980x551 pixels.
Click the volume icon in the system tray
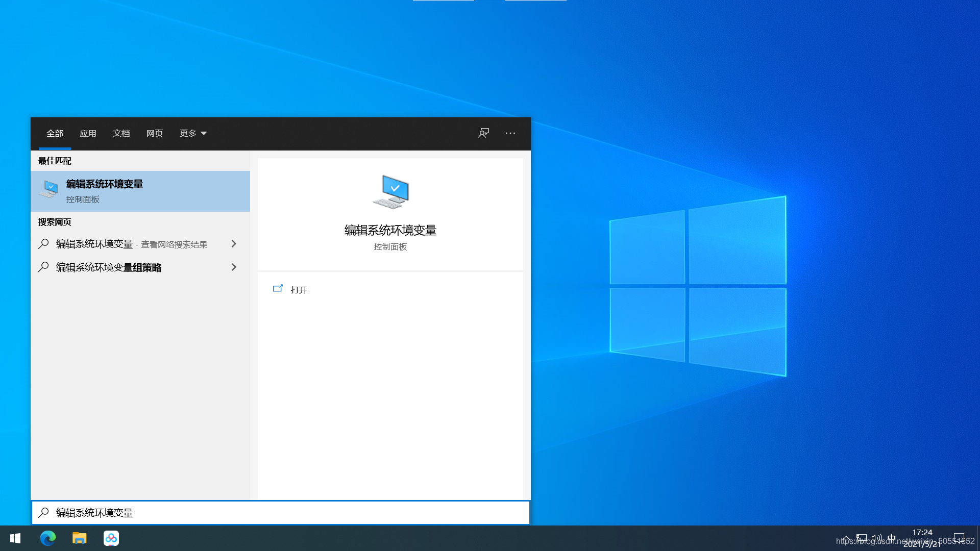877,538
